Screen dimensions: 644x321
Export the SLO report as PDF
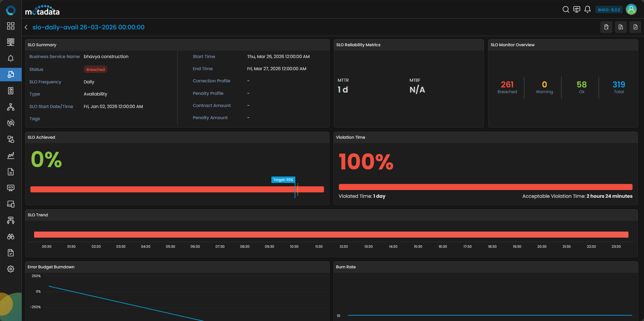(x=635, y=27)
